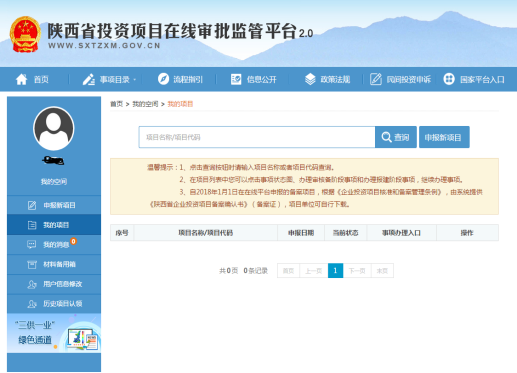Image resolution: width=517 pixels, height=373 pixels.
Task: Click the document icon beside 我的项目
Action: pyautogui.click(x=32, y=225)
